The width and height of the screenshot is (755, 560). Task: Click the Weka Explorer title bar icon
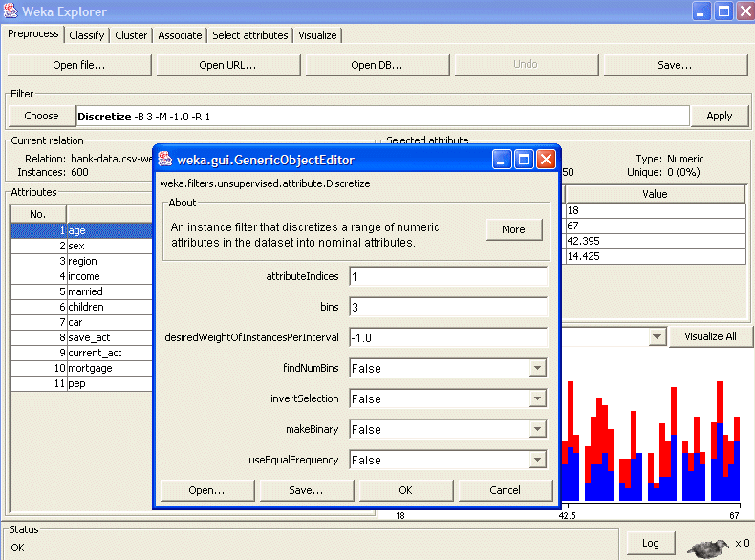[x=11, y=12]
